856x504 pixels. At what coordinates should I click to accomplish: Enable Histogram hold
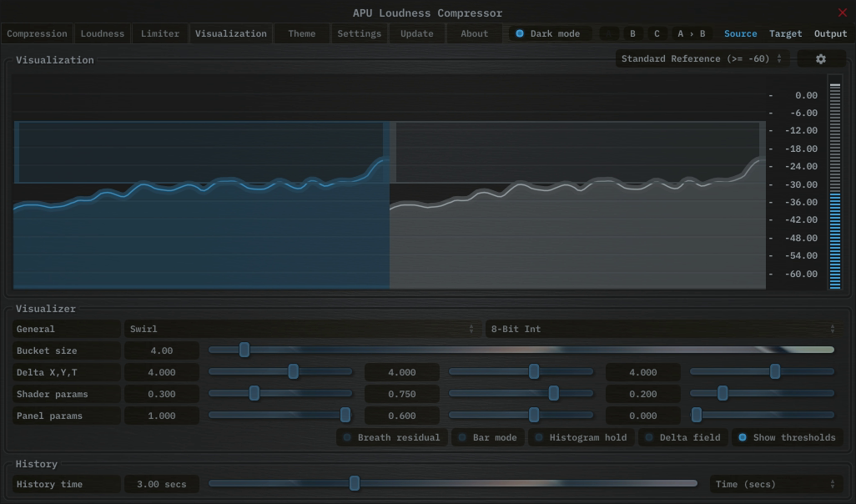click(x=581, y=437)
